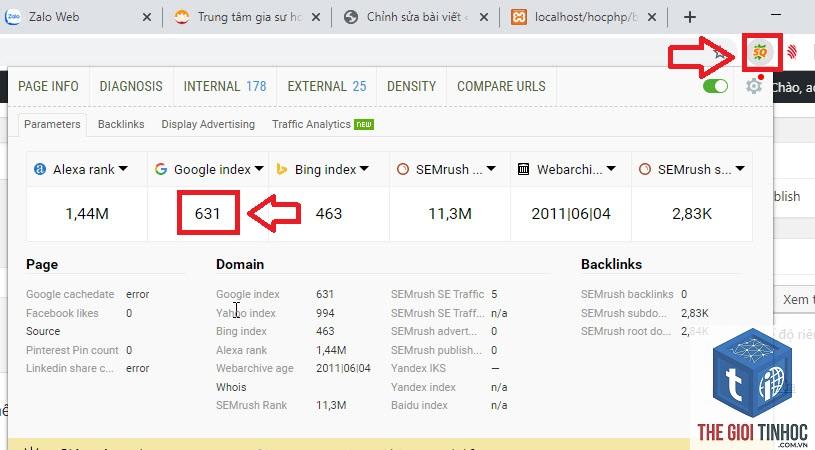Click the Webarchive building icon
This screenshot has width=815, height=450.
point(523,169)
